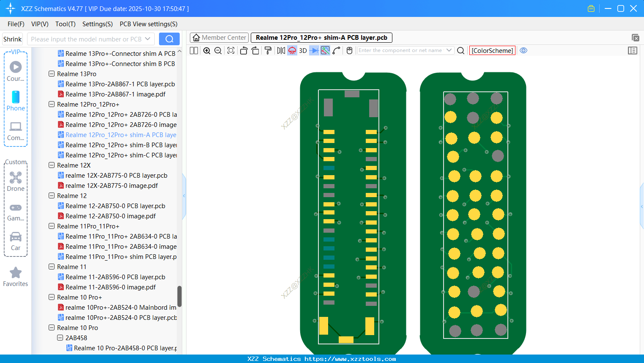Open the 3D board view
This screenshot has height=363, width=644.
(302, 50)
